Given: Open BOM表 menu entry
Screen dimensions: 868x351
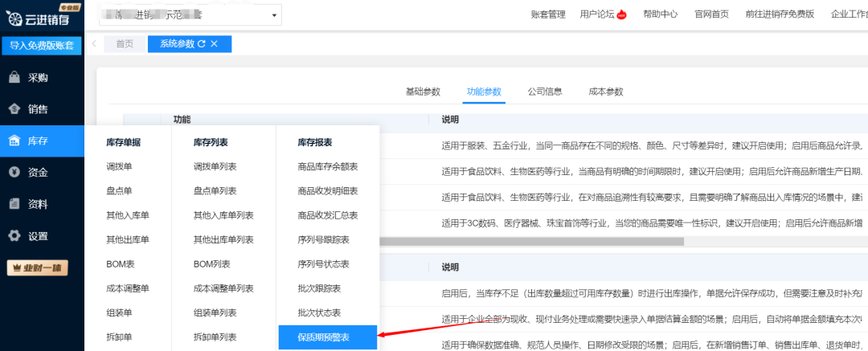Looking at the screenshot, I should click(x=120, y=264).
